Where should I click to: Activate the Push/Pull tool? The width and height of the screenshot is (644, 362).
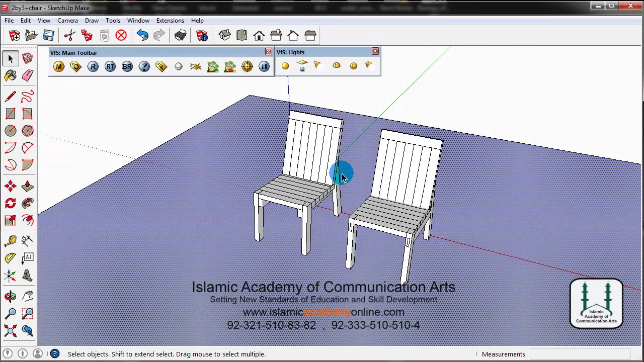click(28, 186)
